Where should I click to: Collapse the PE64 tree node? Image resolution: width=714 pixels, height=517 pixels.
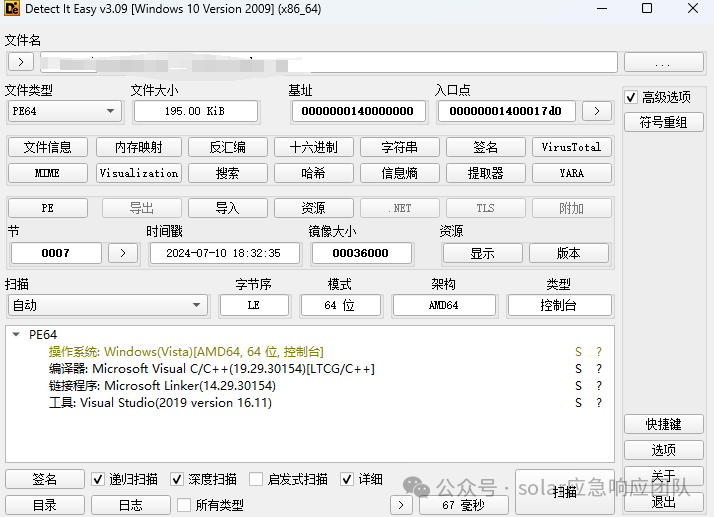pyautogui.click(x=16, y=335)
